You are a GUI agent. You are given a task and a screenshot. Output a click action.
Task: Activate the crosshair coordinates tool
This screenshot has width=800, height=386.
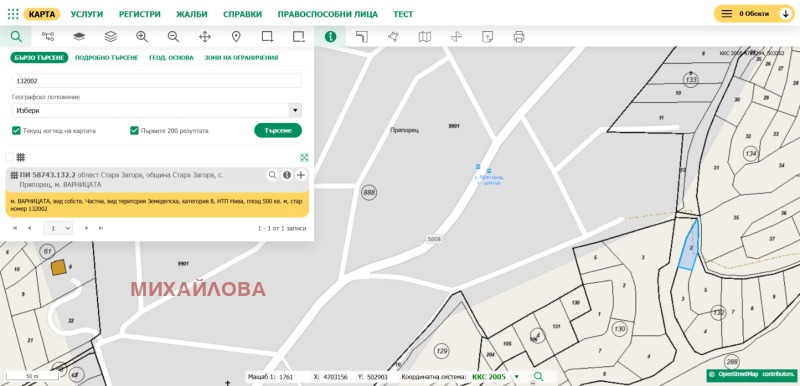[x=456, y=37]
